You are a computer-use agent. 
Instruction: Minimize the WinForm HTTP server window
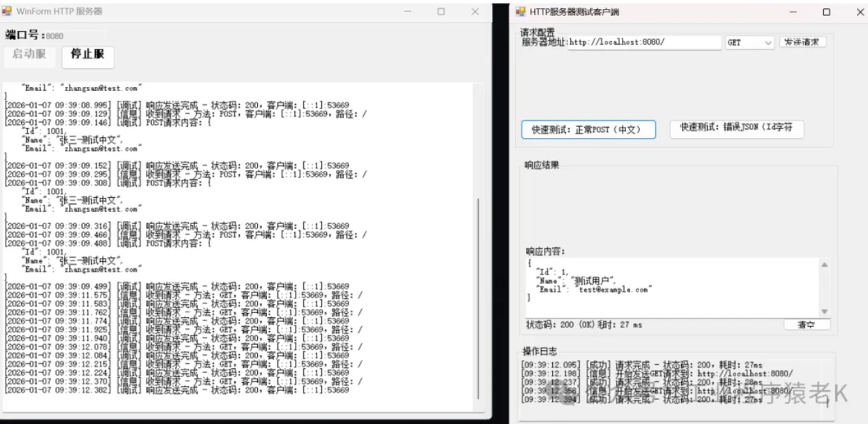point(407,12)
